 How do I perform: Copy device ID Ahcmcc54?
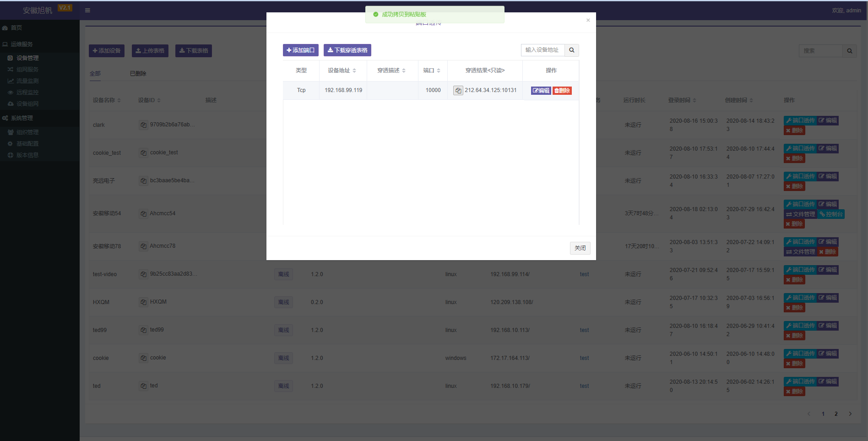[143, 213]
